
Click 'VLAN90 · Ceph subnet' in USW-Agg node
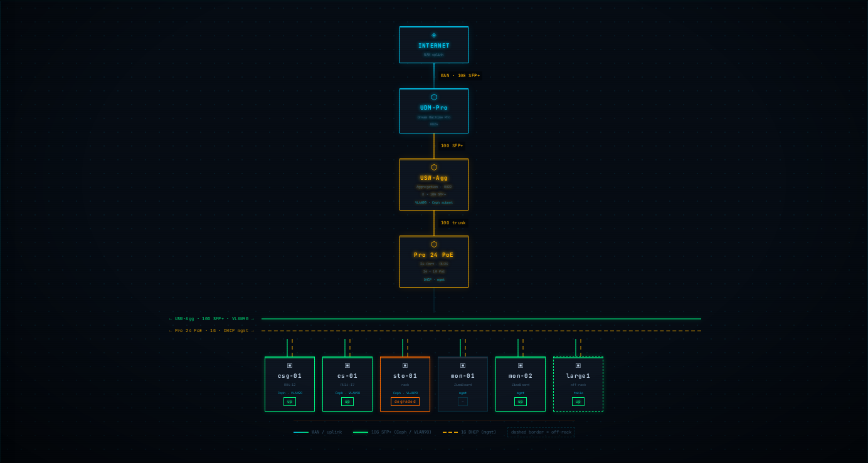click(434, 202)
